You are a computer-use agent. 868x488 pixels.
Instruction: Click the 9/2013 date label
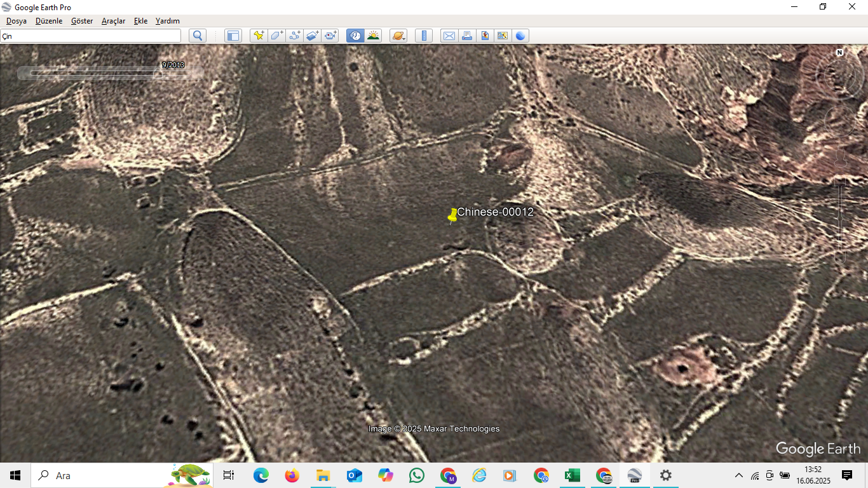173,65
